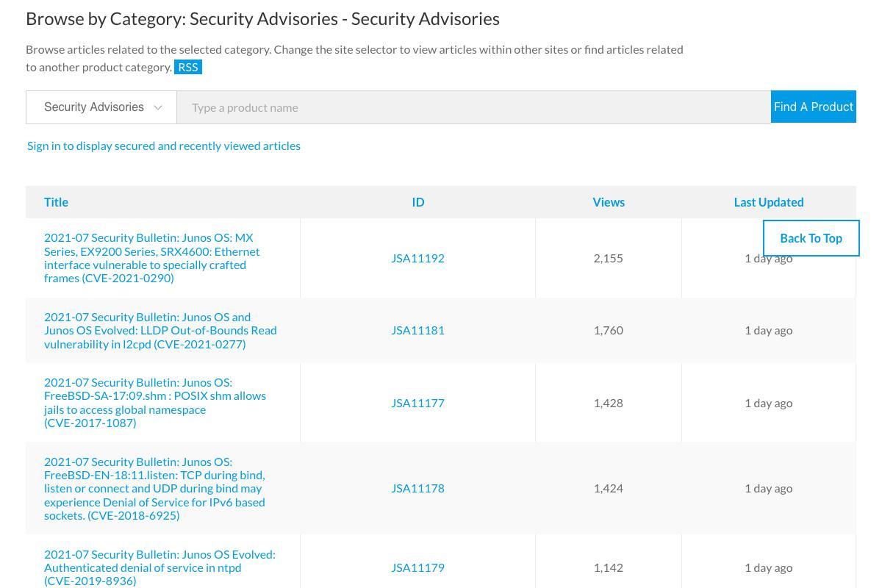Click '1 day ago' in JSA11179 row
882x588 pixels.
point(769,567)
